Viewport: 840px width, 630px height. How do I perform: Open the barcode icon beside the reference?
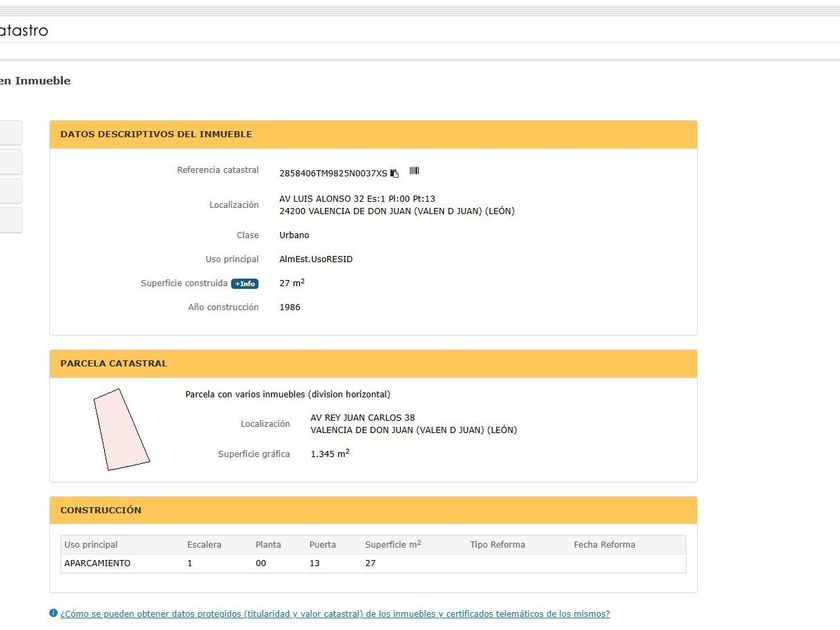[x=414, y=170]
